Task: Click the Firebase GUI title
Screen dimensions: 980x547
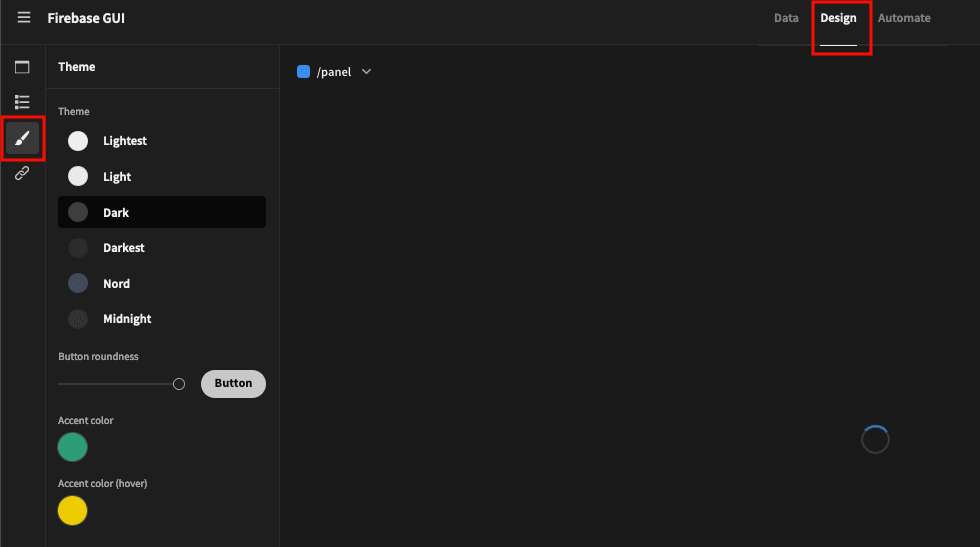Action: (x=86, y=18)
